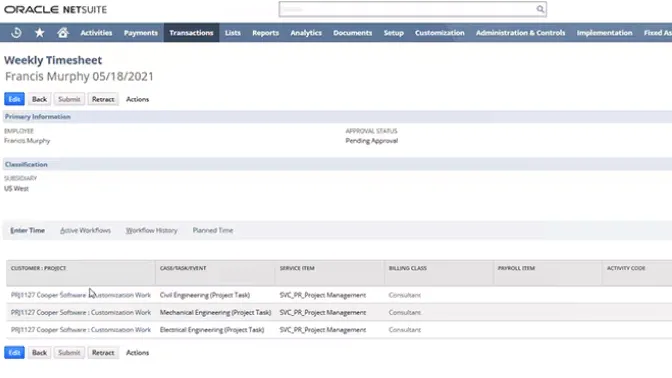The width and height of the screenshot is (672, 378).
Task: Click inside the global search field
Action: point(407,9)
